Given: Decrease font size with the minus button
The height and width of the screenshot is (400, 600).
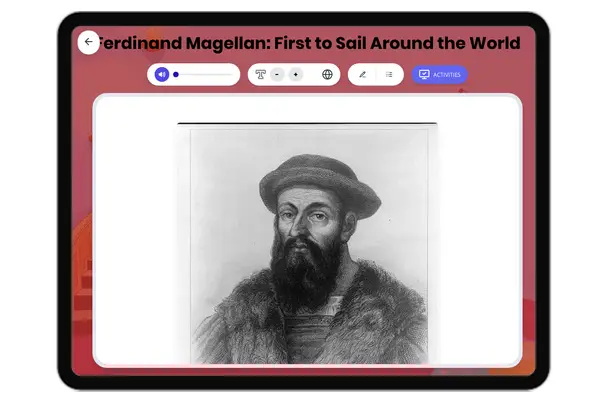Looking at the screenshot, I should [x=277, y=74].
